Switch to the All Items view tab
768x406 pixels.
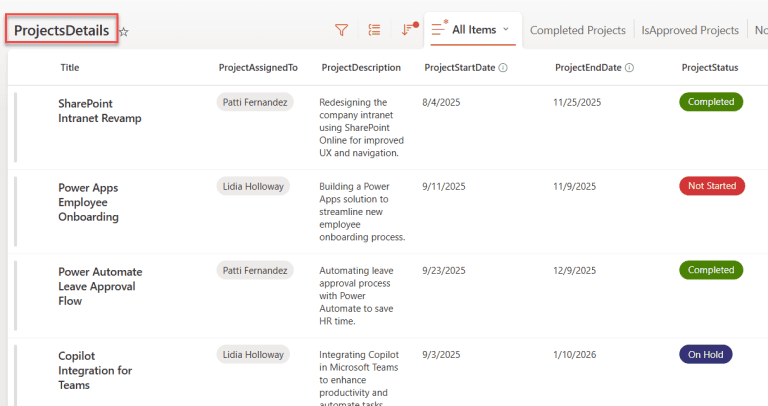(x=473, y=30)
